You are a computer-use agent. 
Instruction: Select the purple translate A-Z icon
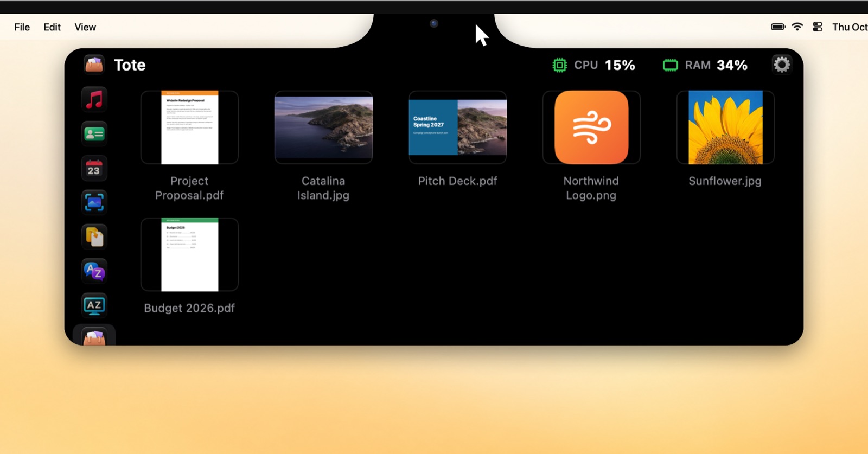tap(94, 271)
